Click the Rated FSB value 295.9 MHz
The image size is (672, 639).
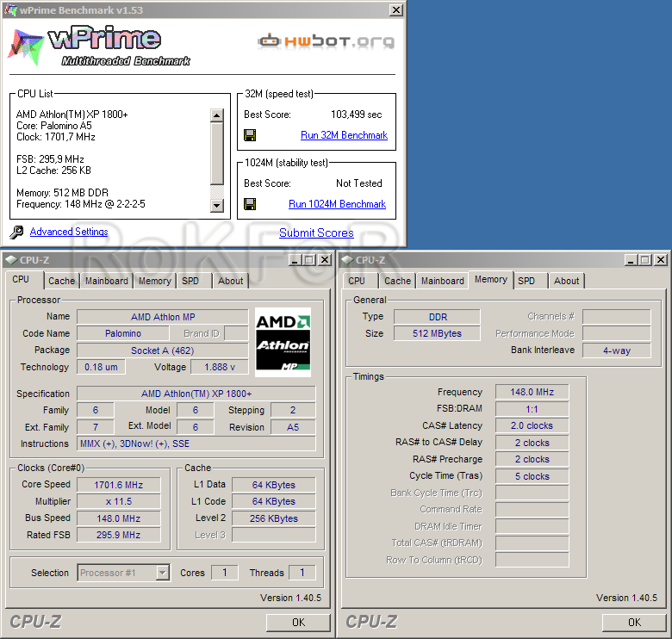coord(119,535)
